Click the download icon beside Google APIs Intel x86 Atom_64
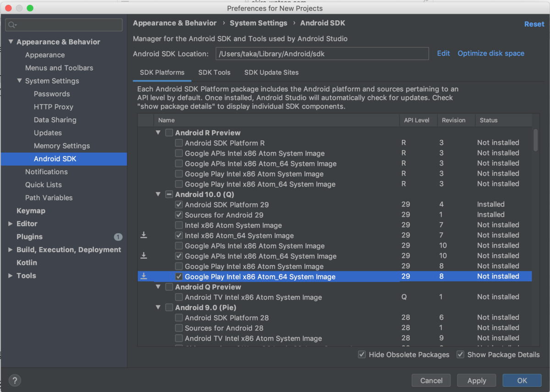Screen dimensions: 550x392 (144, 256)
